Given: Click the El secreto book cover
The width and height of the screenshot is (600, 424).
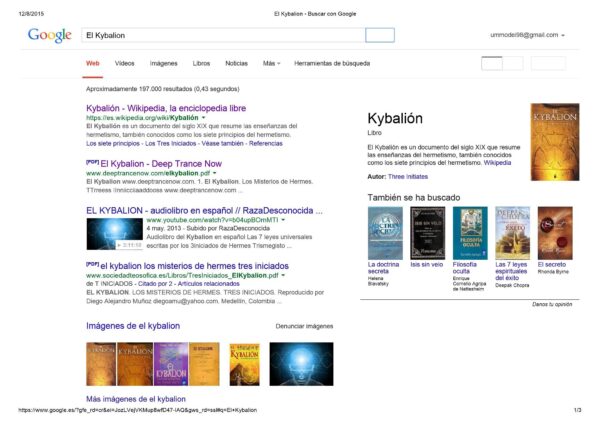Looking at the screenshot, I should 555,233.
